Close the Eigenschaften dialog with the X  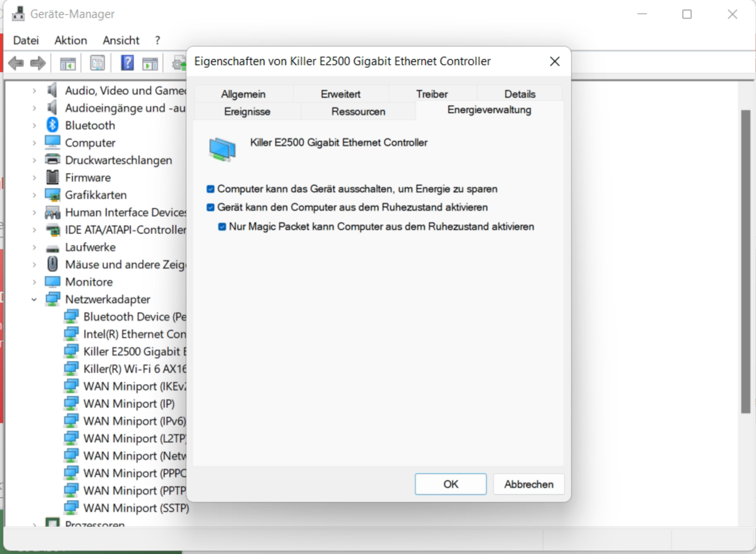pyautogui.click(x=555, y=61)
